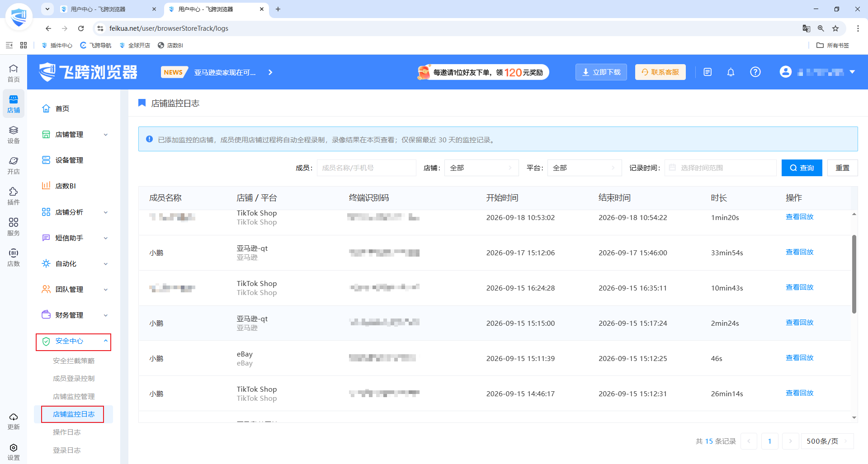
Task: Click the user avatar icon
Action: (786, 72)
